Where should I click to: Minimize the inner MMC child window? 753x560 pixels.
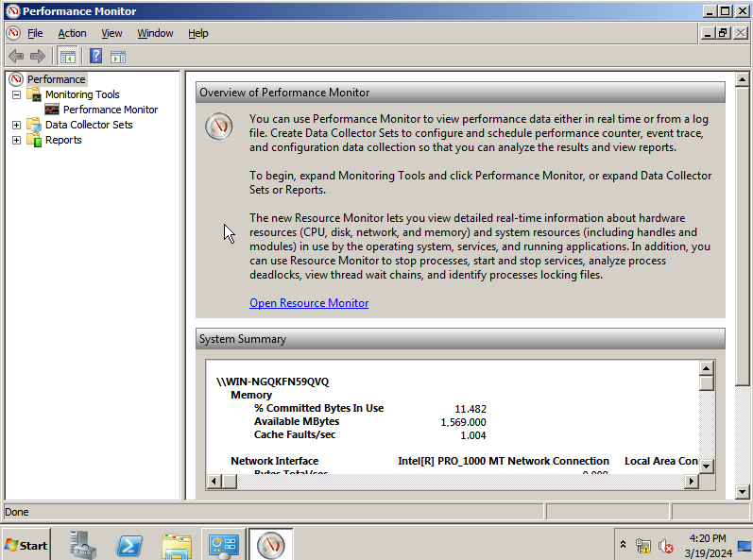click(707, 33)
